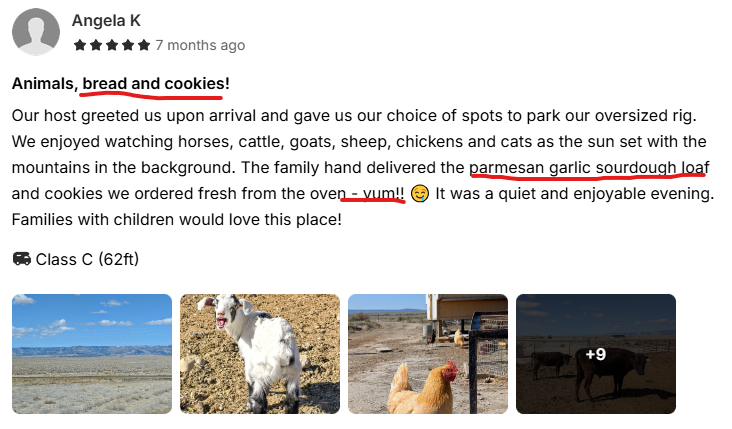
Task: Click the "7 months ago" timestamp
Action: coord(200,45)
